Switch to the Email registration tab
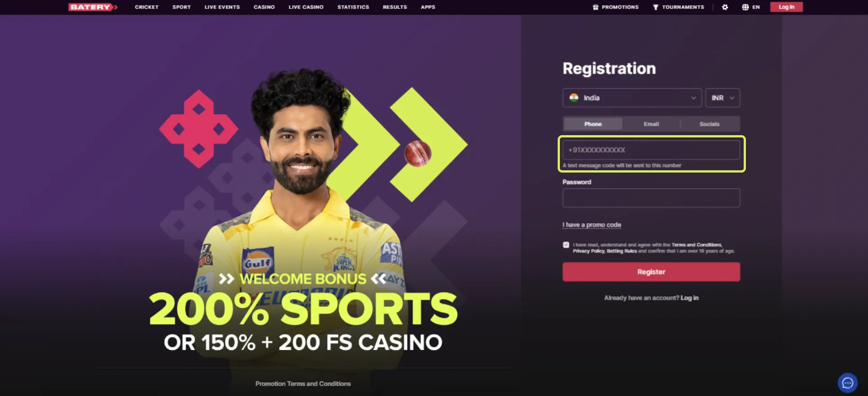Viewport: 868px width, 396px height. [651, 124]
